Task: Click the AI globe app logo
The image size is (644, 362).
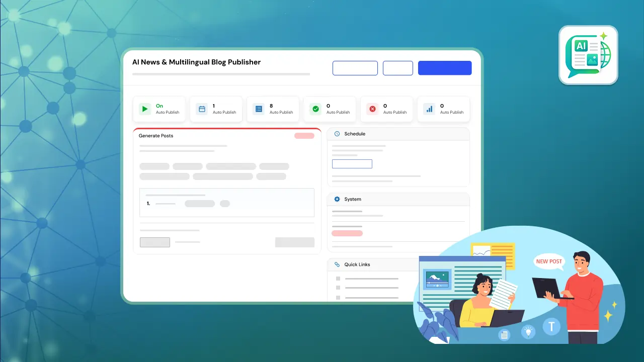Action: (x=588, y=55)
